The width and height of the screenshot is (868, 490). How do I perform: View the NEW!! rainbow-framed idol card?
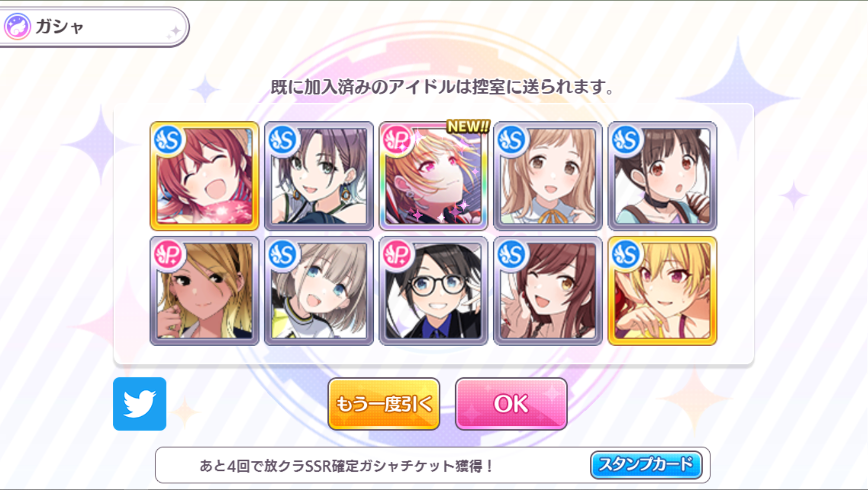click(433, 176)
